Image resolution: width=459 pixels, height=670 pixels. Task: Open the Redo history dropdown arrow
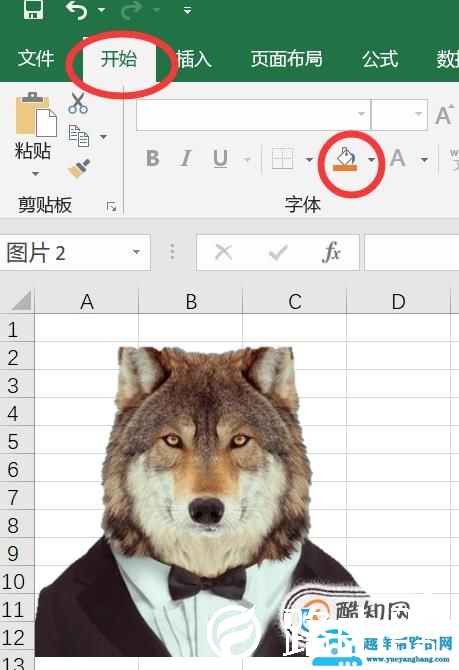[156, 9]
